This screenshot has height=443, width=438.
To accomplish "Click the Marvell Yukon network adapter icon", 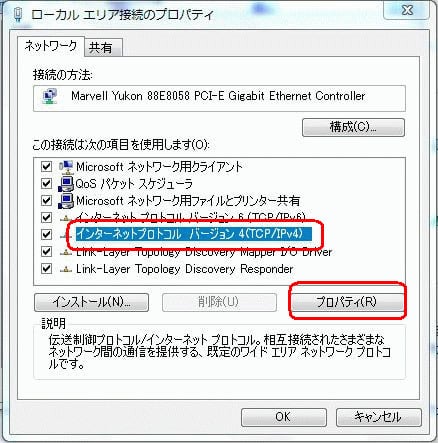I will 50,97.
